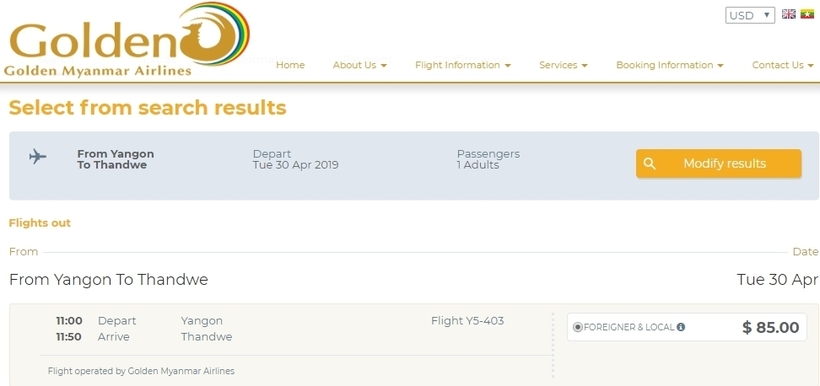Click the $ 85.00 fare price
The image size is (820, 386).
coord(771,327)
